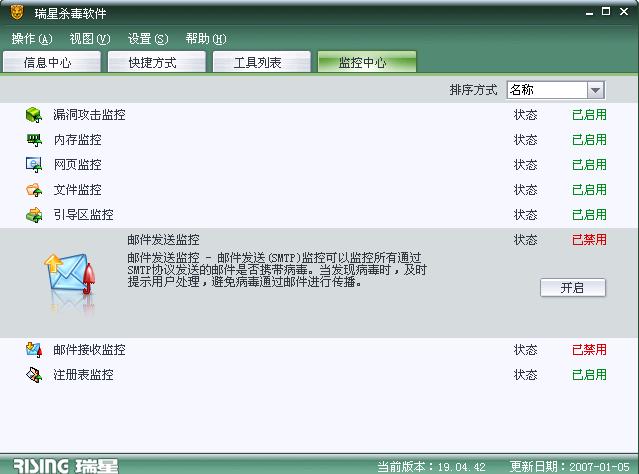The height and width of the screenshot is (474, 639).
Task: Click the RISING 瑞星 logo in status bar
Action: click(x=65, y=466)
